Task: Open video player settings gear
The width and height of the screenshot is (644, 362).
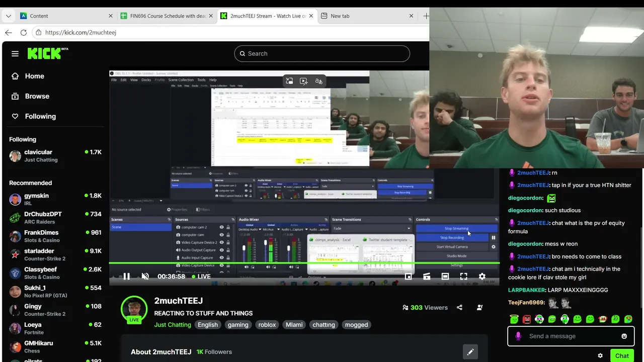Action: click(x=482, y=276)
